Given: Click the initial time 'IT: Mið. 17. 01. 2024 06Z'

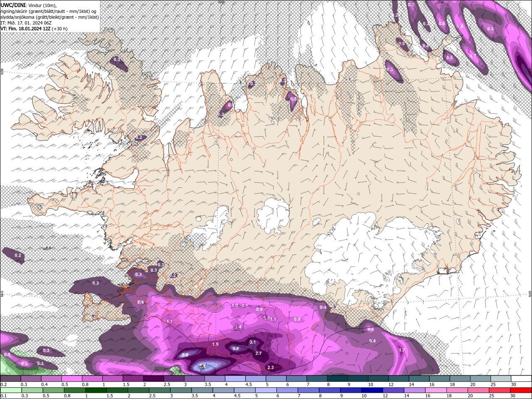Looking at the screenshot, I should point(26,22).
